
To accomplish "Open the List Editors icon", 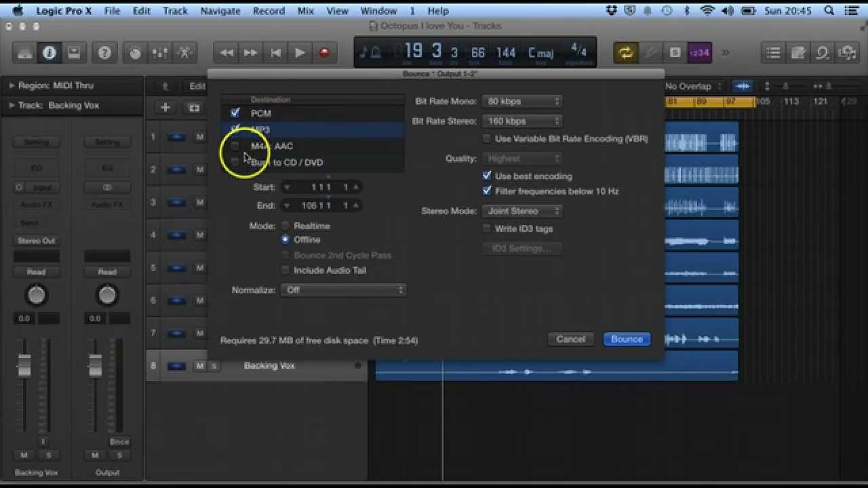I will (773, 52).
